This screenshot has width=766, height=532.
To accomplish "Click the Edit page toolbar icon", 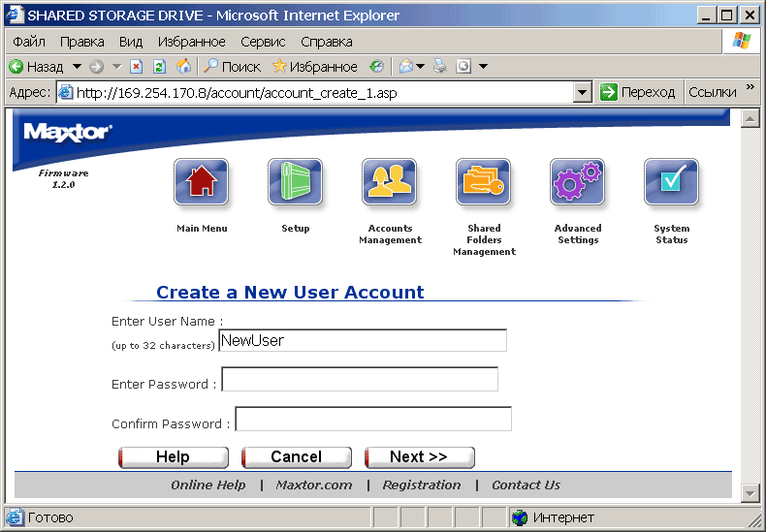I will [463, 66].
